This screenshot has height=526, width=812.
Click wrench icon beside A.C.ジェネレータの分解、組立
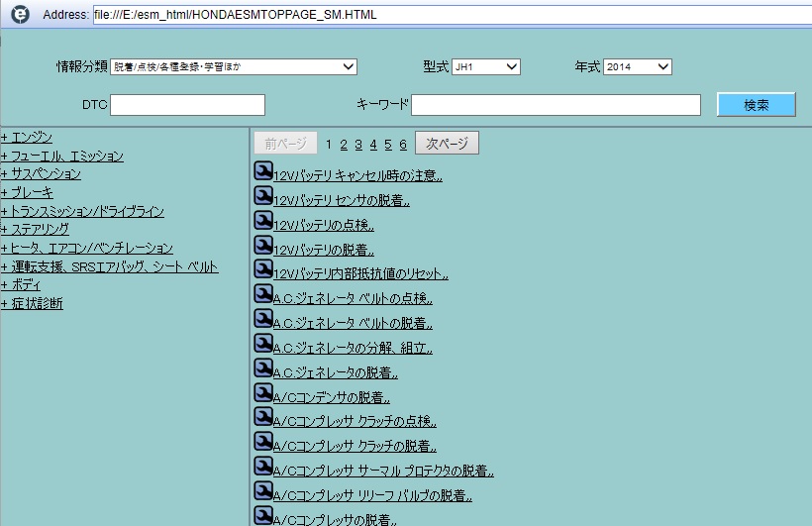(x=263, y=344)
